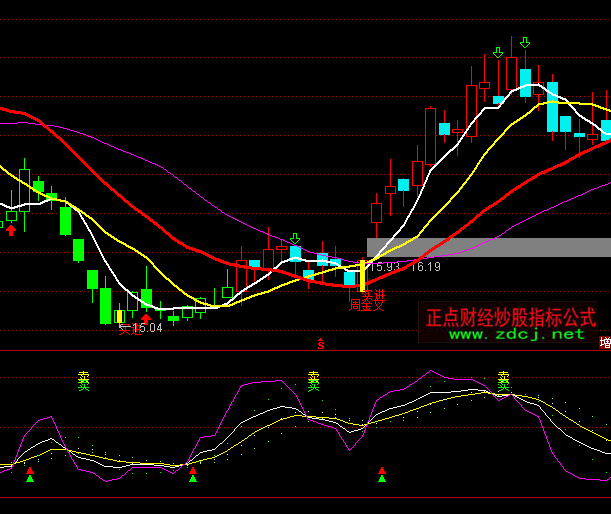
Task: Click the solid yellow candlestick at the buy signal
Action: click(362, 276)
